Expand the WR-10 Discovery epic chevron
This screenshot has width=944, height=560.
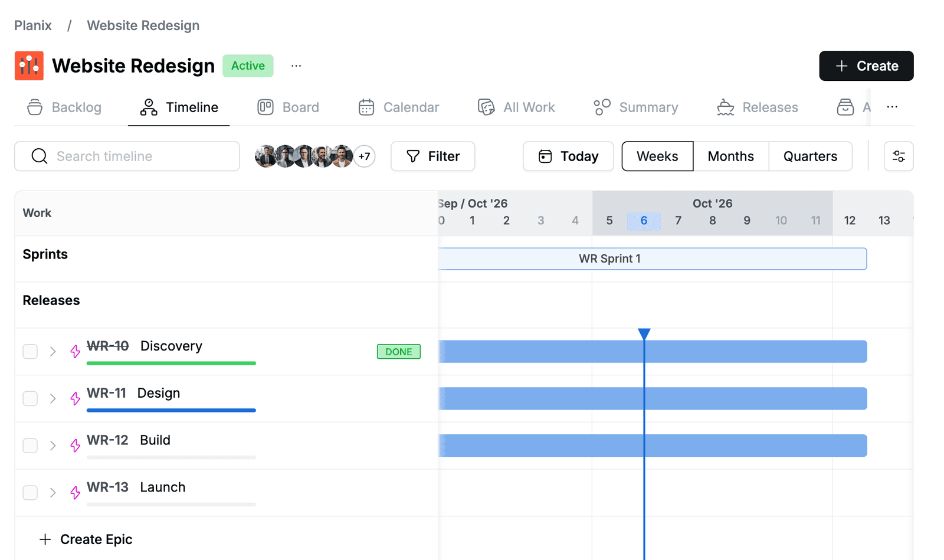pyautogui.click(x=53, y=352)
